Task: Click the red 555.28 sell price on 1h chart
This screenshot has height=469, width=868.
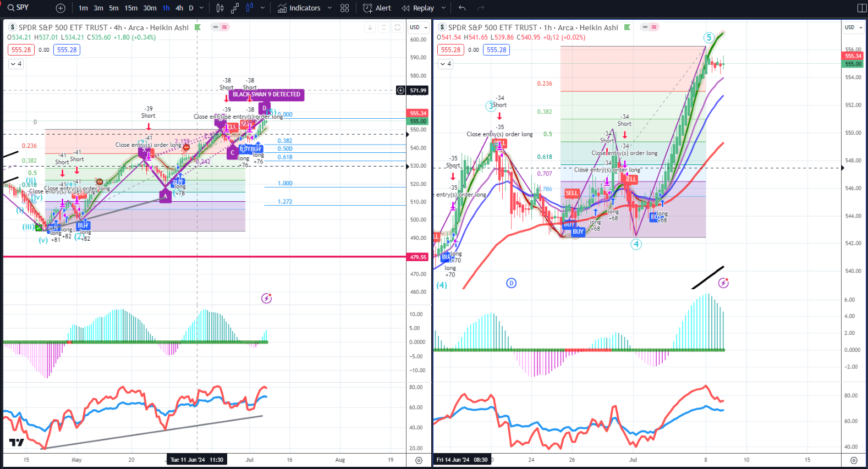Action: 451,50
